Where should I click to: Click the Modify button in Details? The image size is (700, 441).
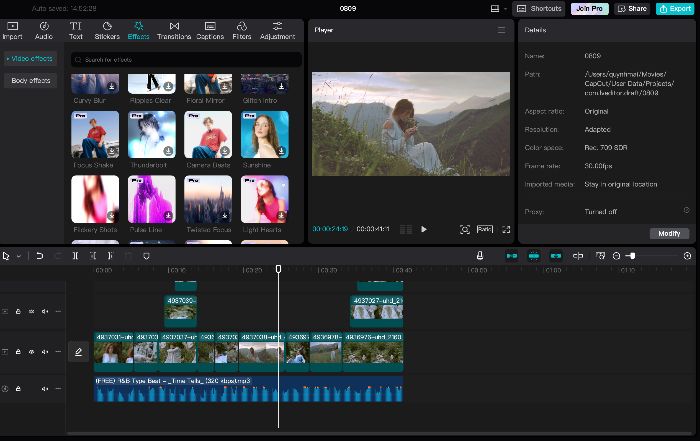coord(669,233)
